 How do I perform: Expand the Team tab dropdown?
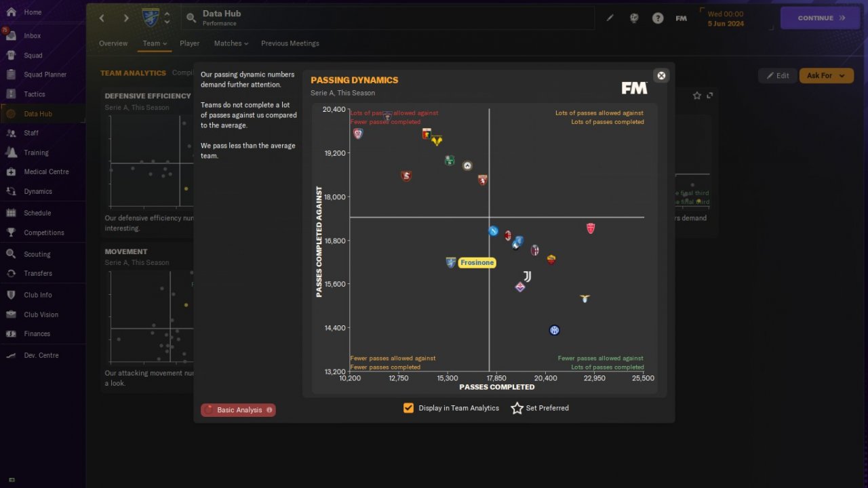click(155, 43)
